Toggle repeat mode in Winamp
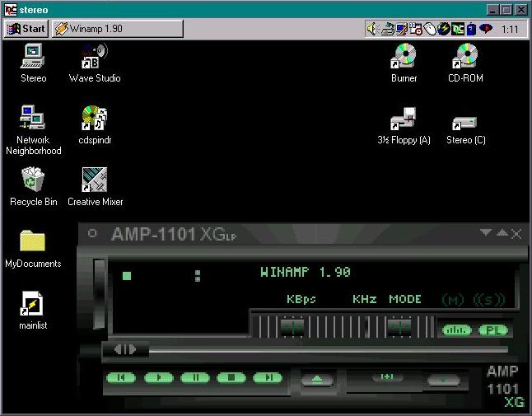Screen dimensions: 532x416 tap(443, 380)
